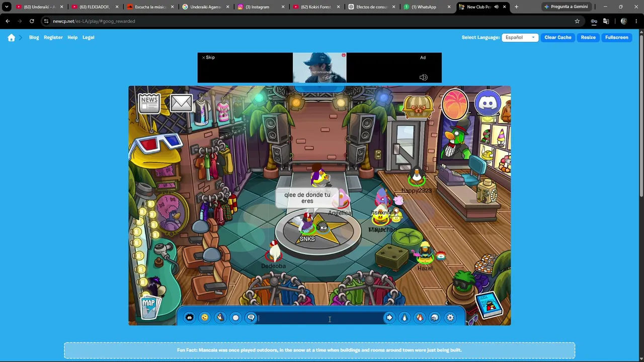Click the pink palm tree party icon
Image resolution: width=644 pixels, height=362 pixels.
click(x=455, y=104)
